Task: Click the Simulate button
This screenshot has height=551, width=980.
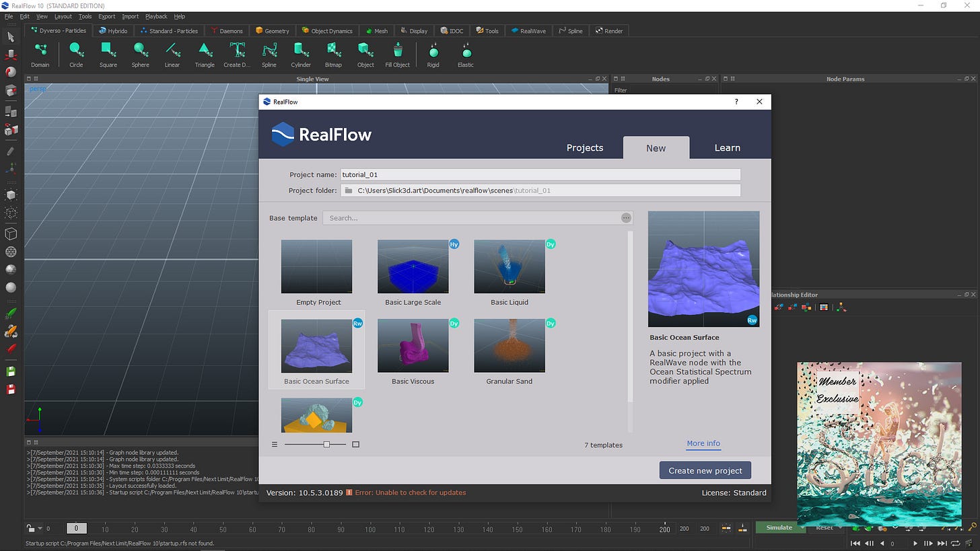Action: 779,527
